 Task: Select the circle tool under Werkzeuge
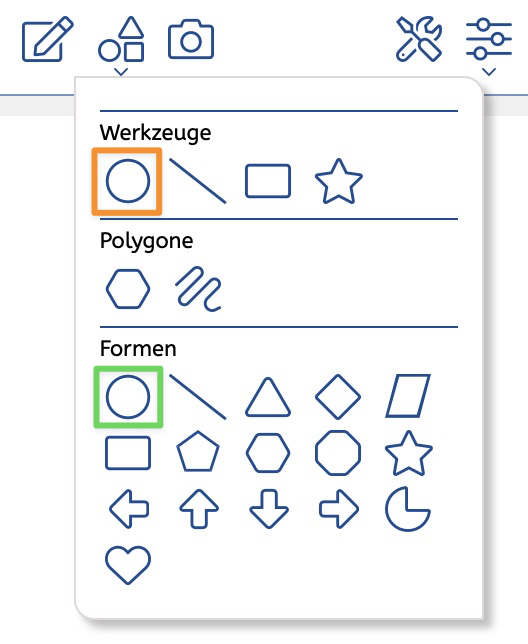128,181
